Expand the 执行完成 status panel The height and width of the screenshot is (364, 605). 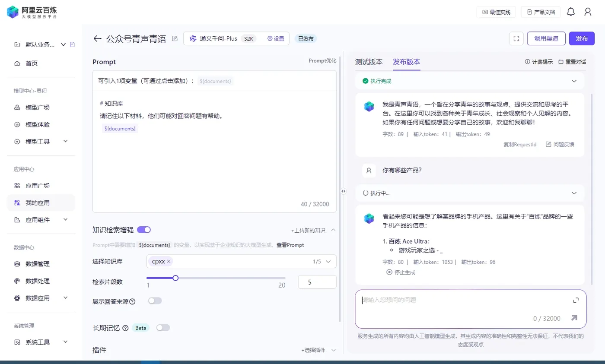coord(574,81)
